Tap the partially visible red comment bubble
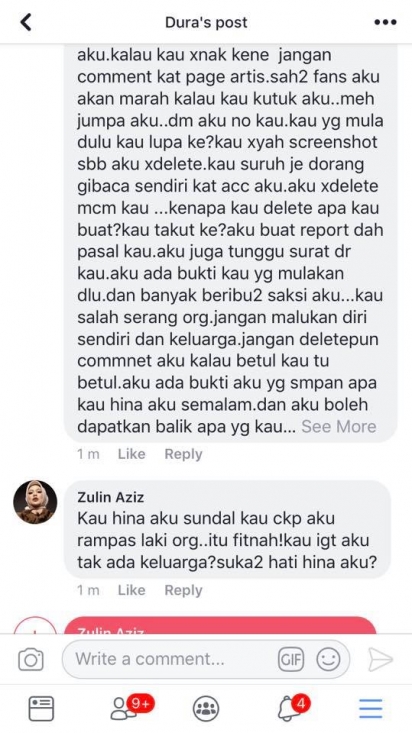 (x=220, y=625)
